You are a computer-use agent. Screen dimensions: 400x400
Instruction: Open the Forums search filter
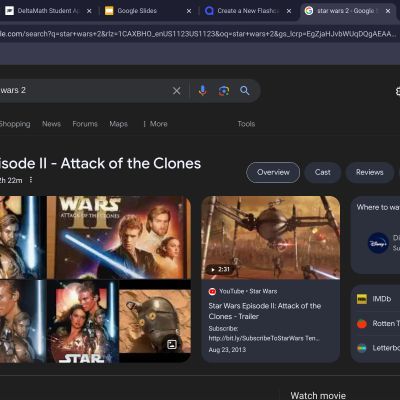[85, 124]
